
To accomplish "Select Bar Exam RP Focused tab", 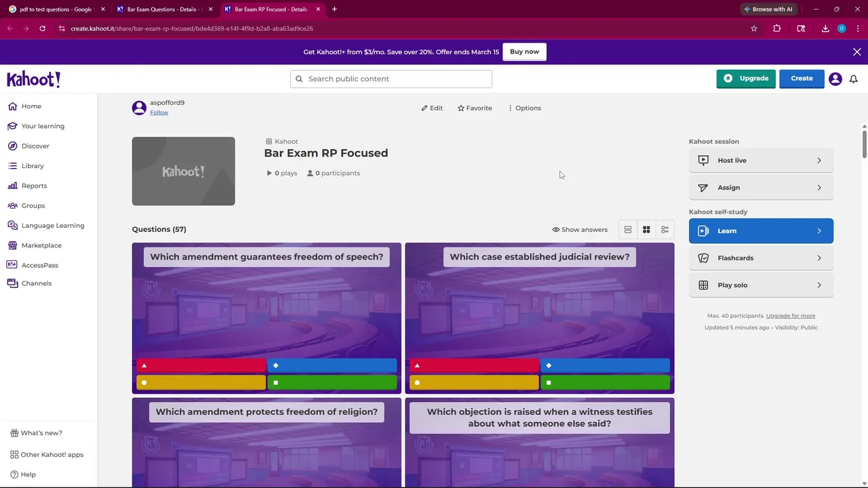I will coord(272,9).
